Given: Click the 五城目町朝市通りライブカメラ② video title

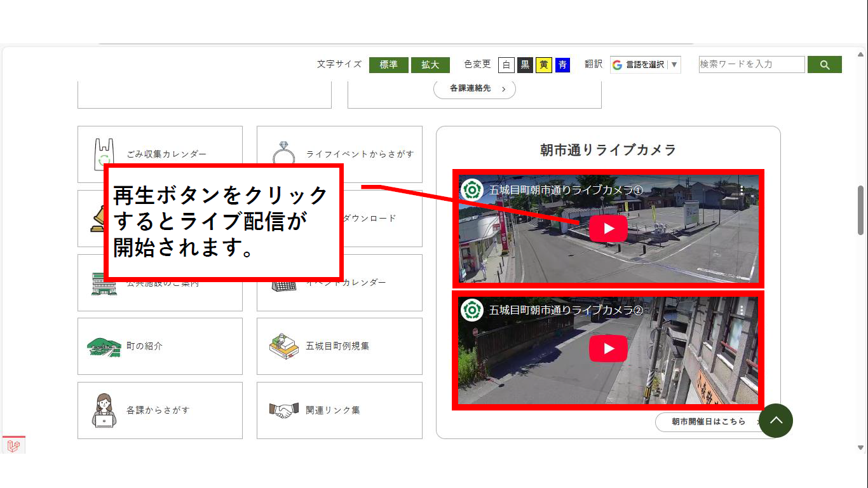Looking at the screenshot, I should click(566, 310).
